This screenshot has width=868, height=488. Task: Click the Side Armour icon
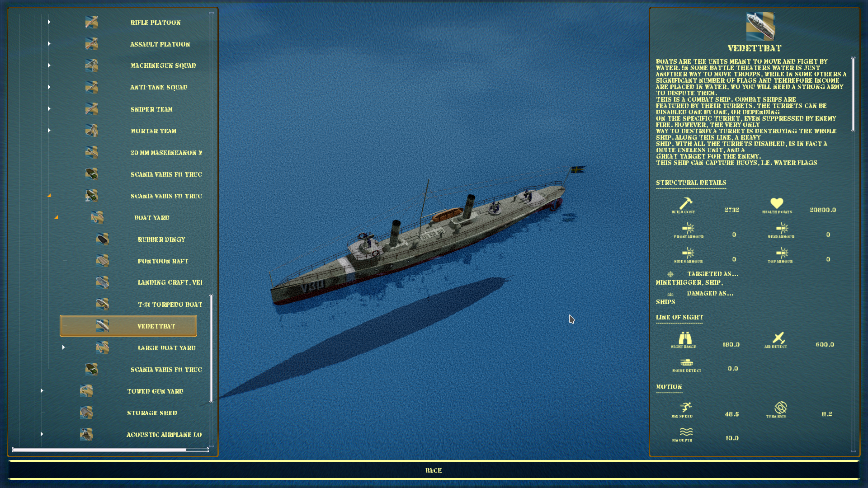point(688,253)
